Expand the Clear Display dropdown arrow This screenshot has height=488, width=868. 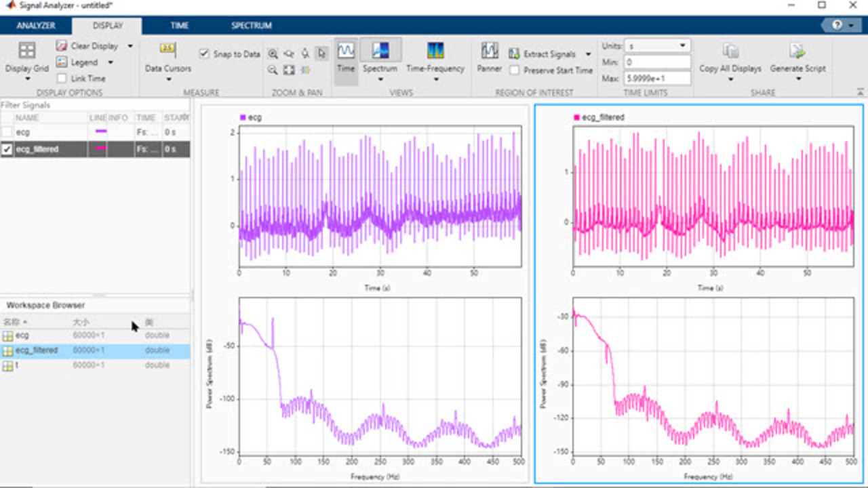coord(130,46)
